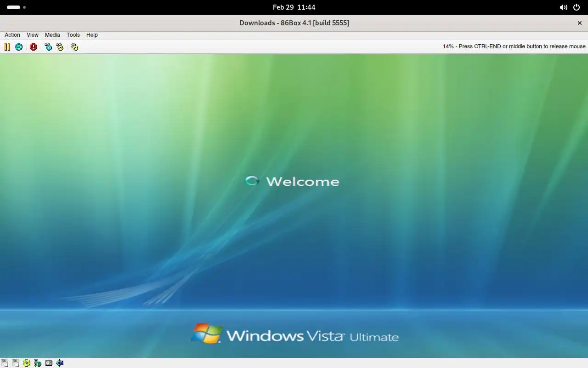Click the gray hard disk status icon
The image size is (588, 368).
(49, 363)
